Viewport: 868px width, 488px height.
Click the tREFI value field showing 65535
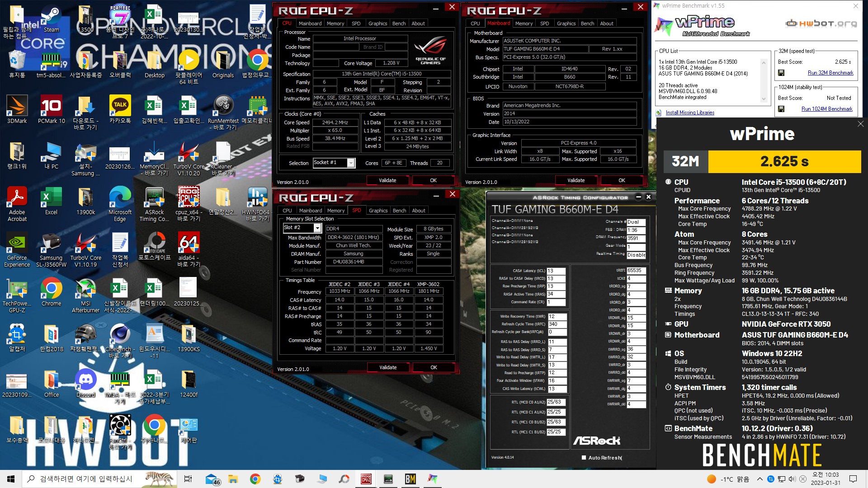(x=636, y=270)
